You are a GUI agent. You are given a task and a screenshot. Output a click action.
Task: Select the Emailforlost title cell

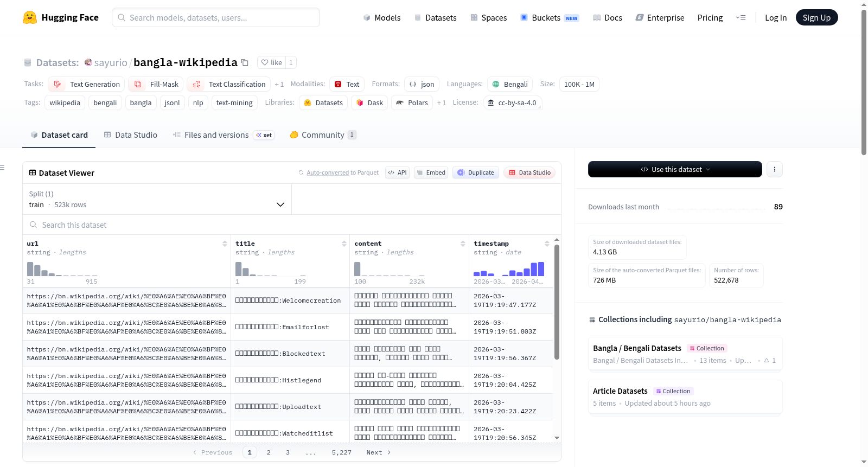point(290,327)
